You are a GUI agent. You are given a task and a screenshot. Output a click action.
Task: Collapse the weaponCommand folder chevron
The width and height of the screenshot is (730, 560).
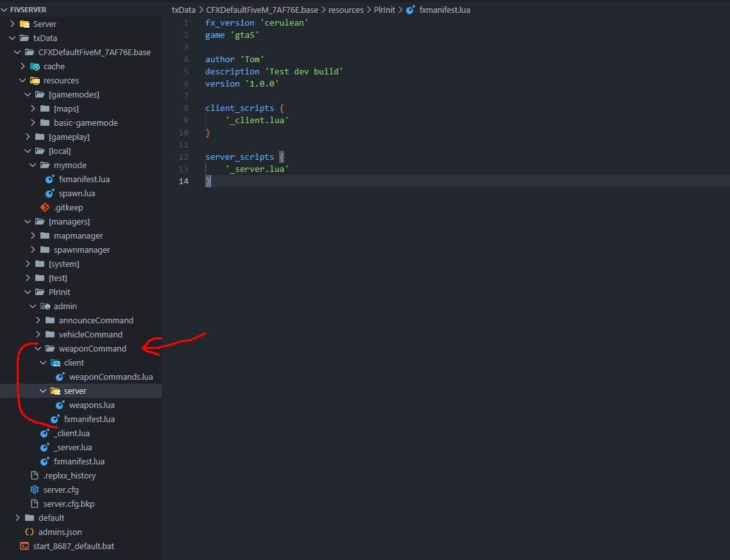click(38, 348)
